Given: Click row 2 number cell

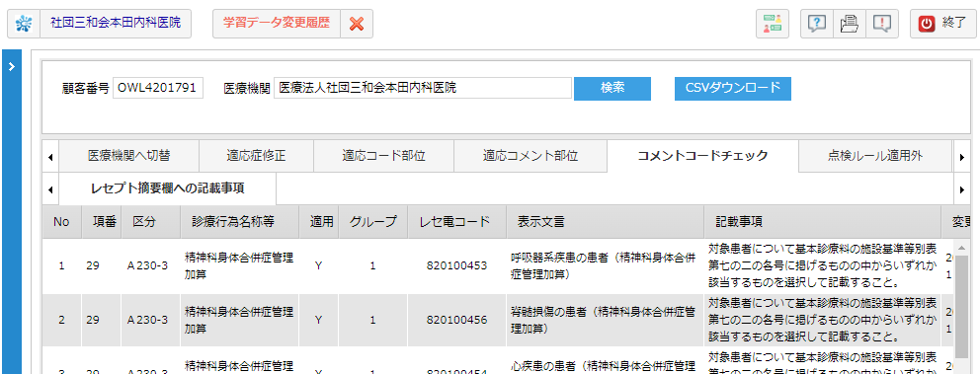Looking at the screenshot, I should 61,320.
